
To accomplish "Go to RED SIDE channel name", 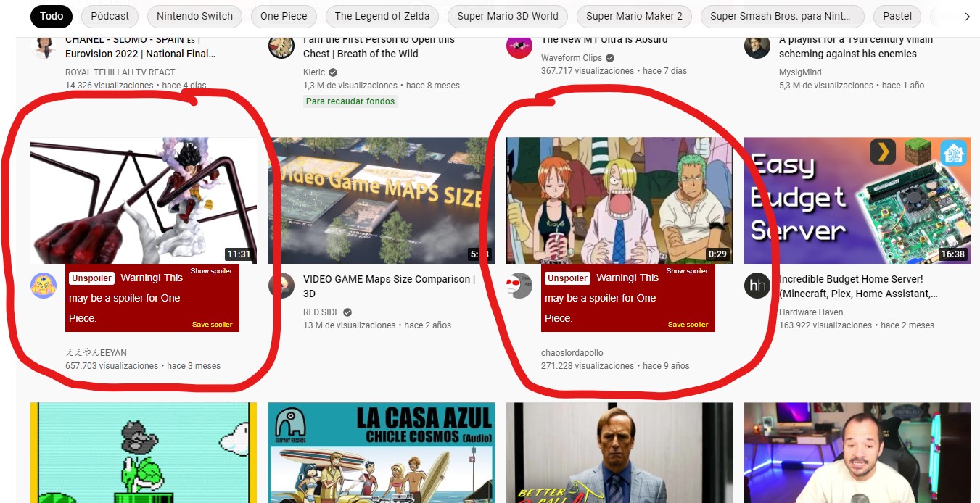I will 321,312.
